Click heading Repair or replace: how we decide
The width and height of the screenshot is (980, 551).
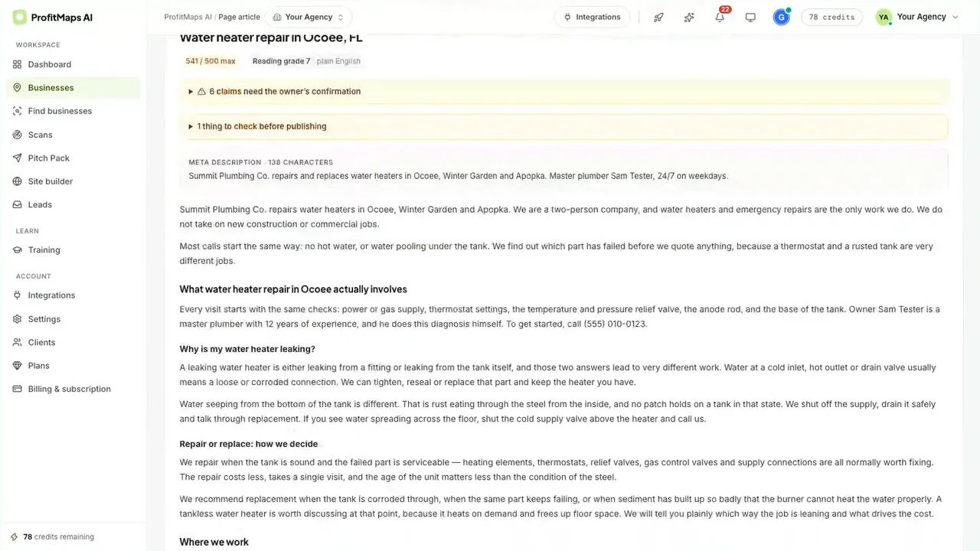[x=249, y=444]
